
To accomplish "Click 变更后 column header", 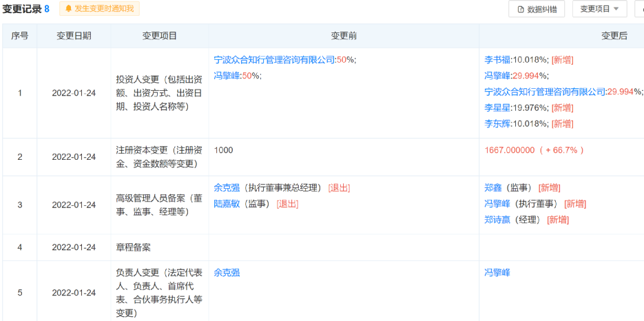I will point(614,37).
